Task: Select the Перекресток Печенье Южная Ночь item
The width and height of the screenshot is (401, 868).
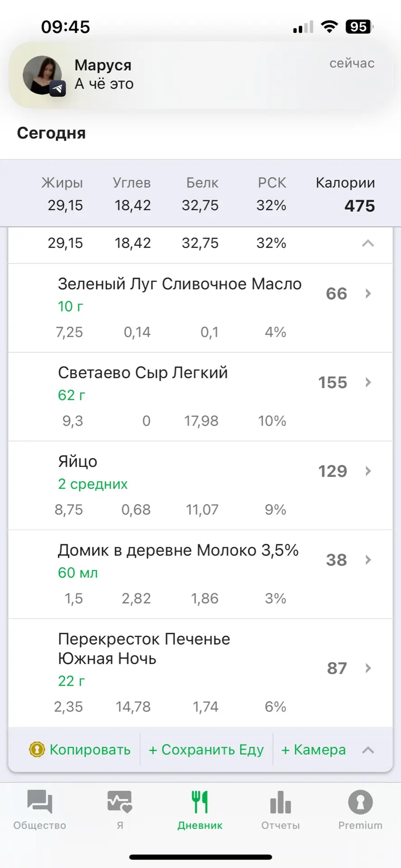Action: coord(144,649)
